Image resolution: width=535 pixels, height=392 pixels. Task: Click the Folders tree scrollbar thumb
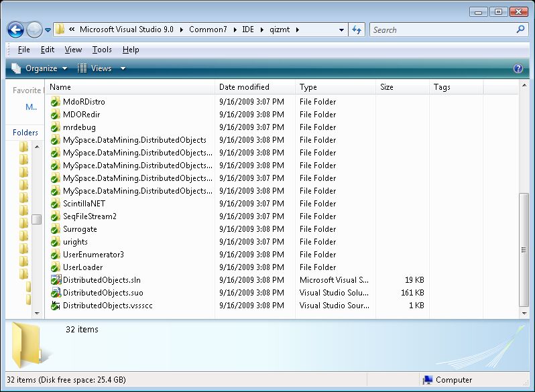click(36, 219)
